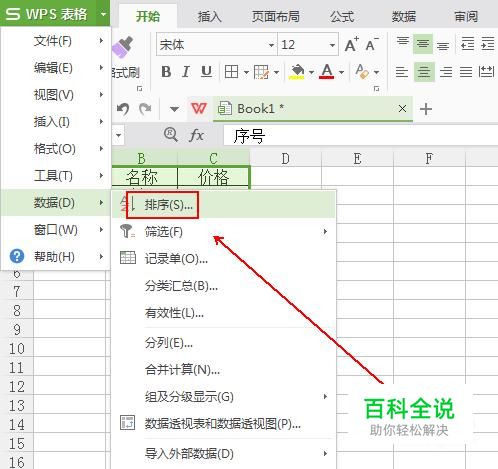Open 有效性(L)... data validation
The width and height of the screenshot is (498, 469).
point(223,313)
